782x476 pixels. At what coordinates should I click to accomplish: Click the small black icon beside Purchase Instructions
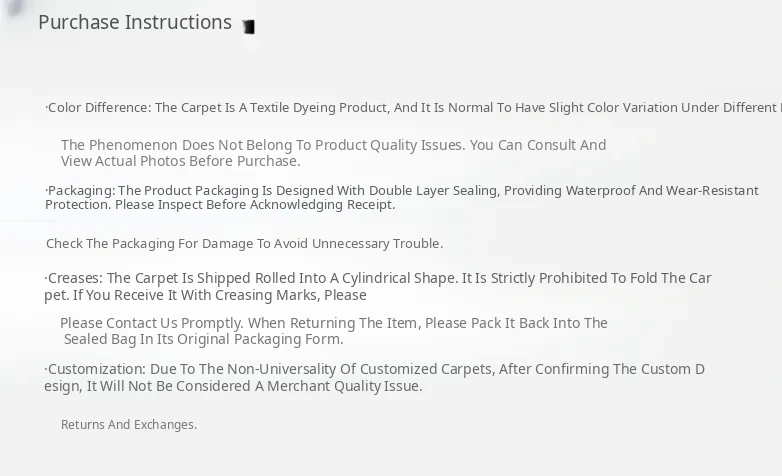click(248, 27)
